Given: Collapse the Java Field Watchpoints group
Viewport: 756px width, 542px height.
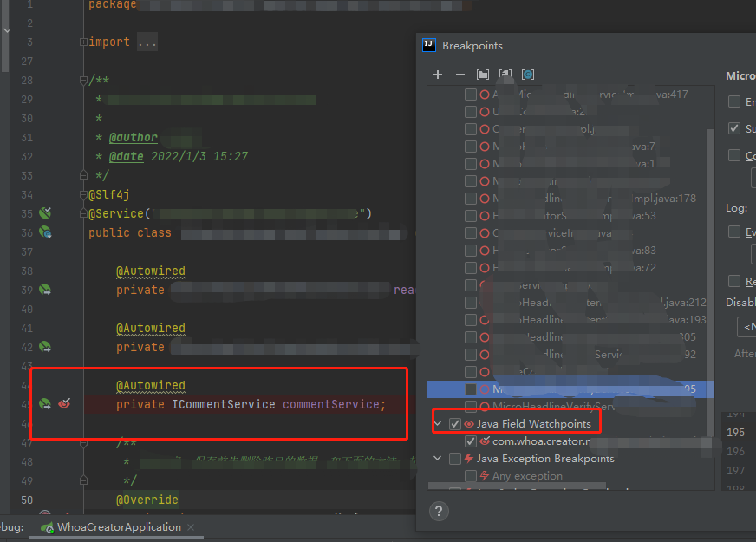Looking at the screenshot, I should pyautogui.click(x=438, y=424).
